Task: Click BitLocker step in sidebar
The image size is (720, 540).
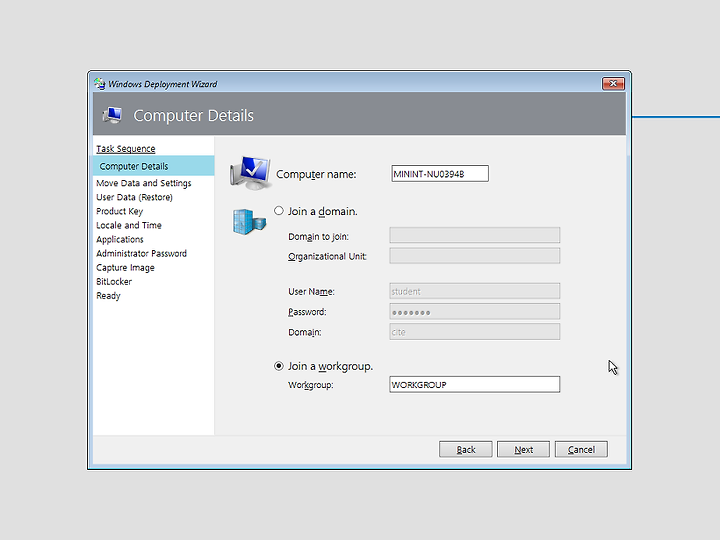Action: tap(114, 281)
